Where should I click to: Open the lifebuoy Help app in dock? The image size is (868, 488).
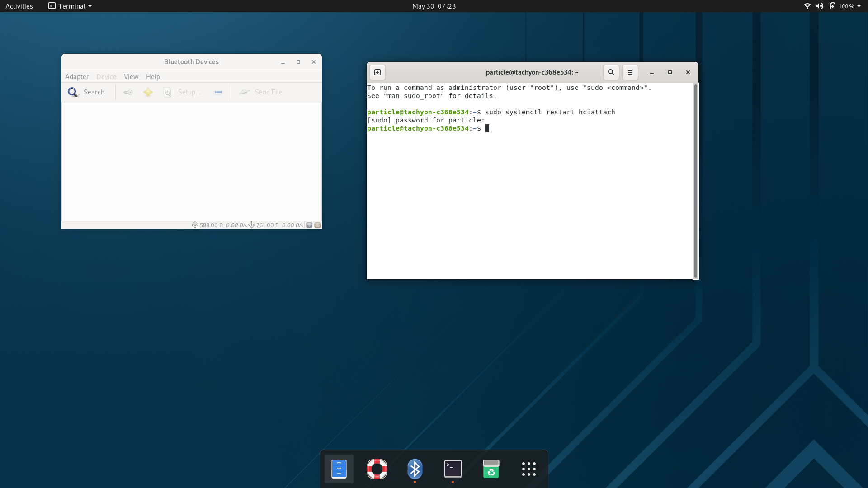tap(377, 469)
